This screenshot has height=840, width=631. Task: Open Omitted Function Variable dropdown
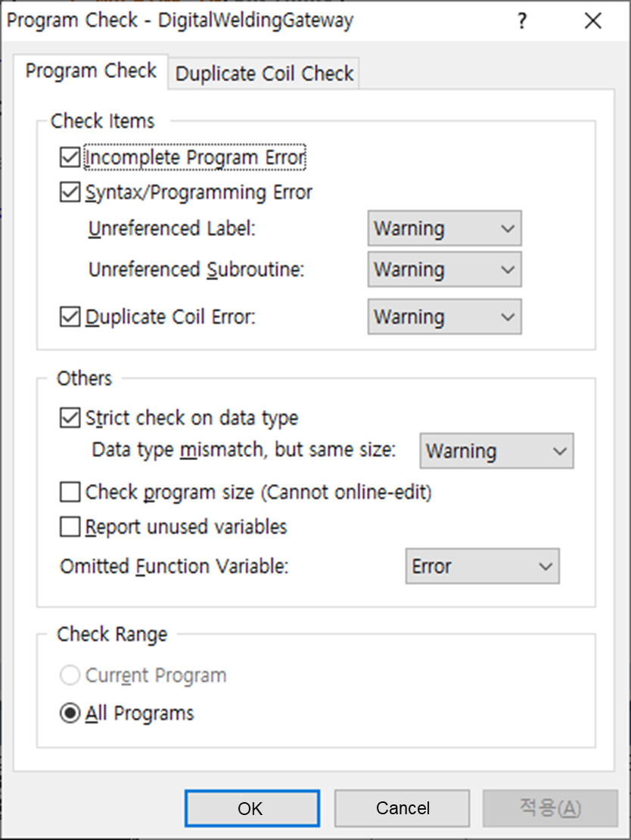click(x=482, y=567)
